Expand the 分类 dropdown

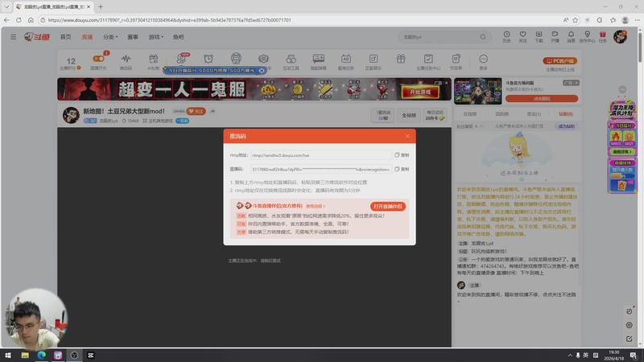pos(110,37)
